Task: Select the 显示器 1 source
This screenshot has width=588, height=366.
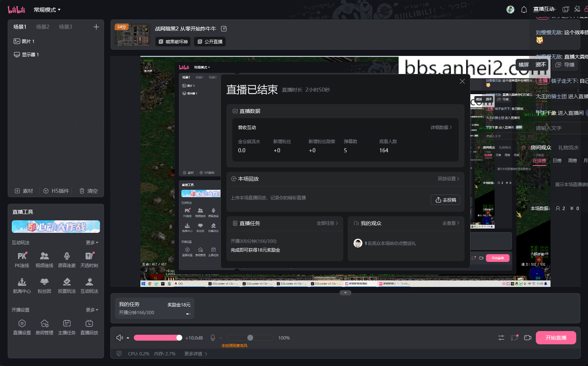Action: pos(26,54)
